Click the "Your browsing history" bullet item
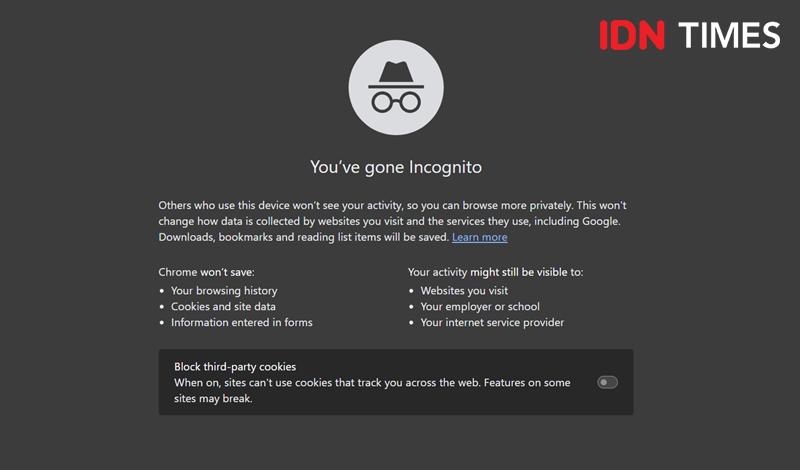The image size is (800, 470). tap(224, 291)
